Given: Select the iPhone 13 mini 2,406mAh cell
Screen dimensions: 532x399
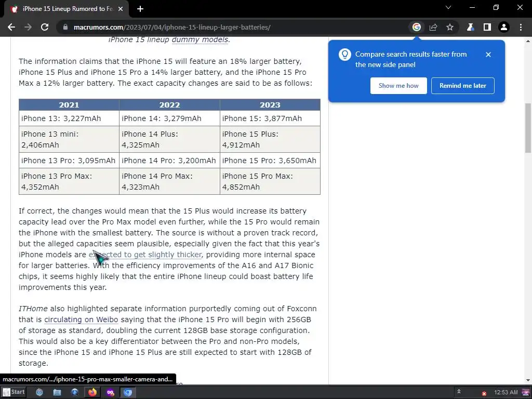Looking at the screenshot, I should point(69,139).
